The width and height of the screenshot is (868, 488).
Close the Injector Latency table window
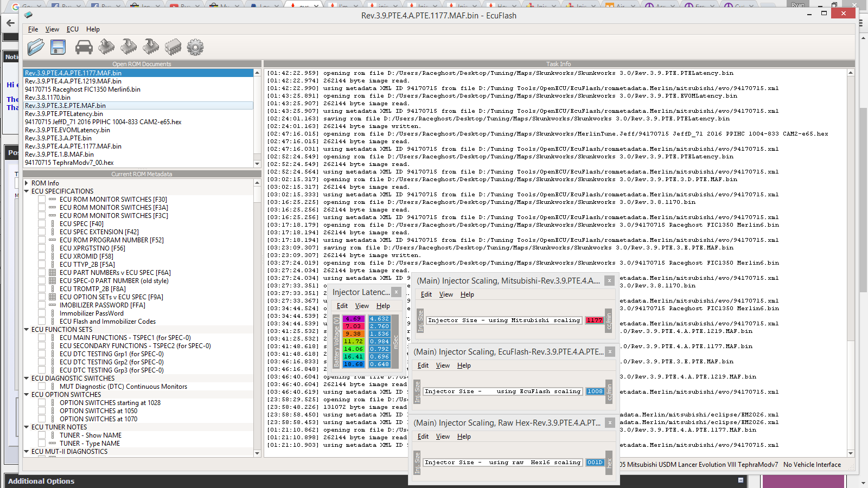(x=396, y=292)
